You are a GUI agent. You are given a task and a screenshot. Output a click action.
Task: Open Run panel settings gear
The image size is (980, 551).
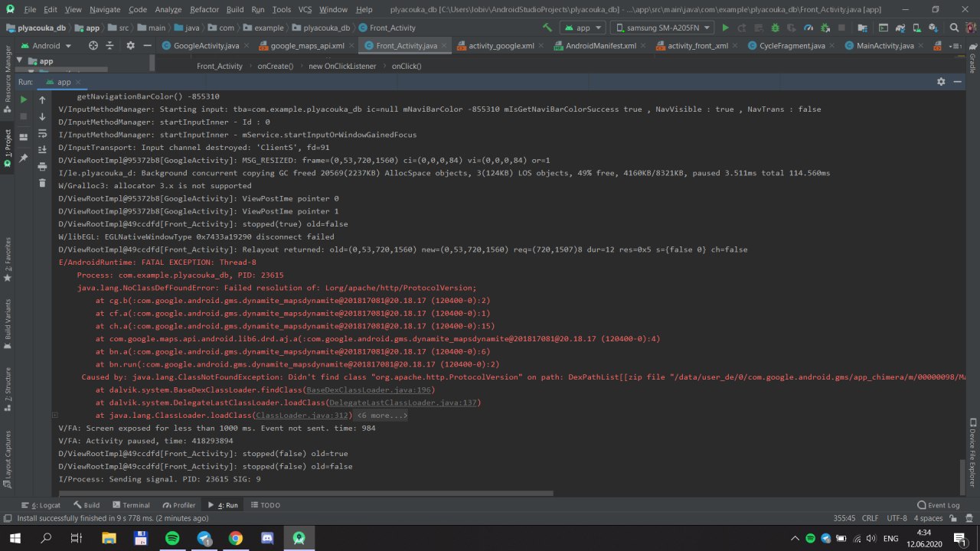941,81
